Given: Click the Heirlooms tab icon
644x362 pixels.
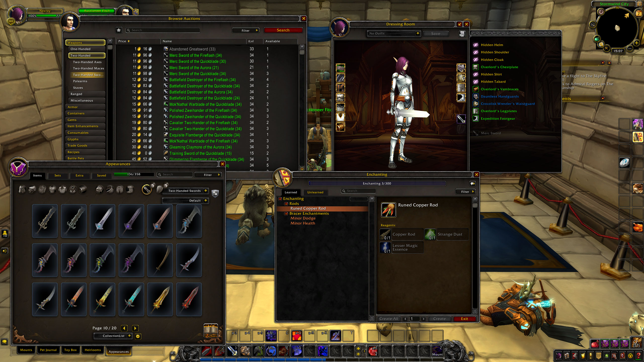Looking at the screenshot, I should (x=93, y=350).
